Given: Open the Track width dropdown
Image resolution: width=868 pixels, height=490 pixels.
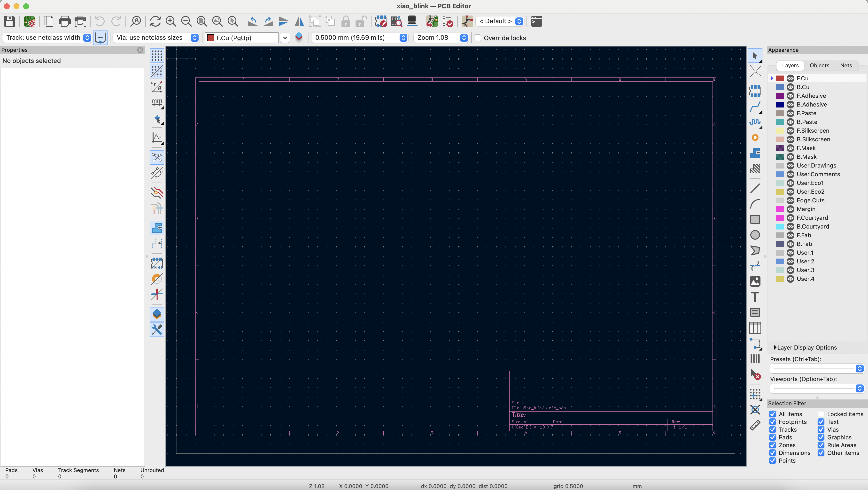Looking at the screenshot, I should (47, 37).
